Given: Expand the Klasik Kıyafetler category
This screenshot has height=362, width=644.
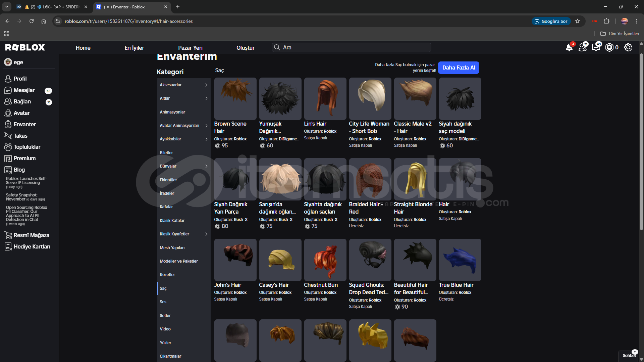Looking at the screenshot, I should pyautogui.click(x=183, y=234).
